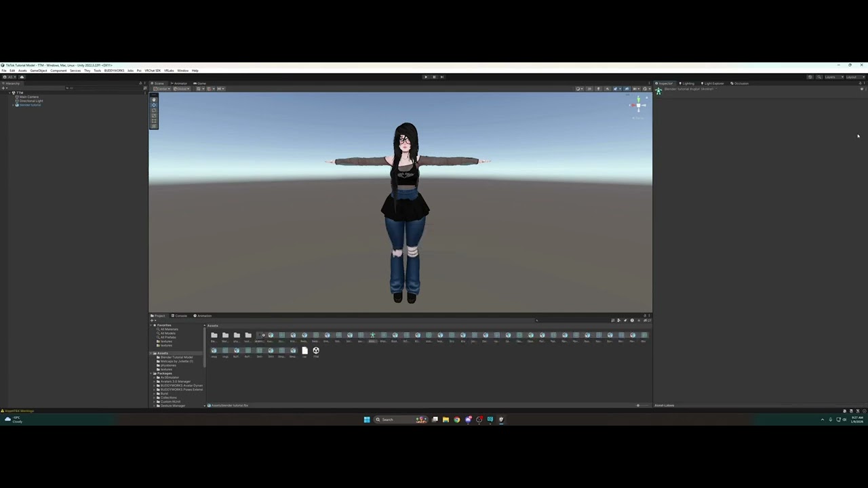Open the Unity global search icon

click(819, 77)
